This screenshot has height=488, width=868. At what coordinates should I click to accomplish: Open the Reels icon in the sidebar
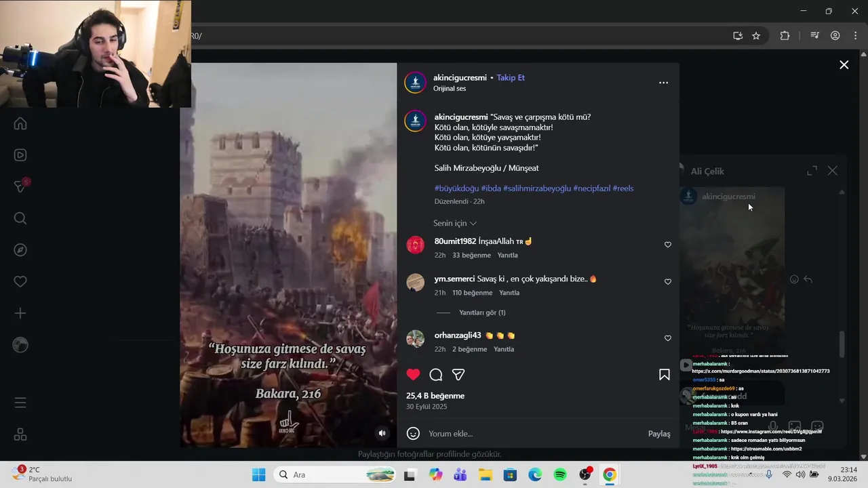pos(20,155)
